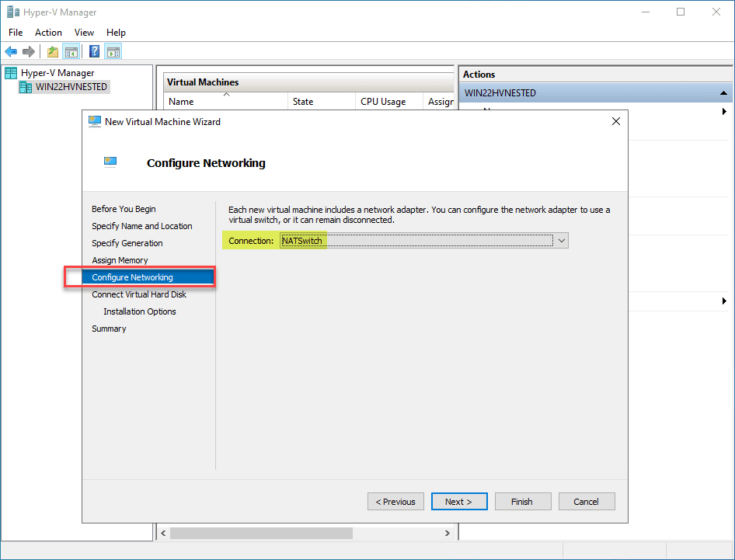Click the Connection label in wizard
The height and width of the screenshot is (560, 735).
pyautogui.click(x=251, y=241)
